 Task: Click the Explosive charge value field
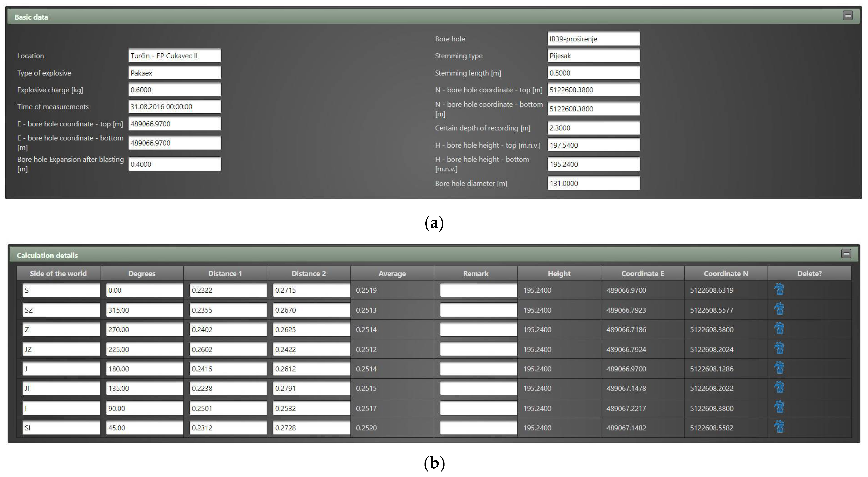point(174,90)
